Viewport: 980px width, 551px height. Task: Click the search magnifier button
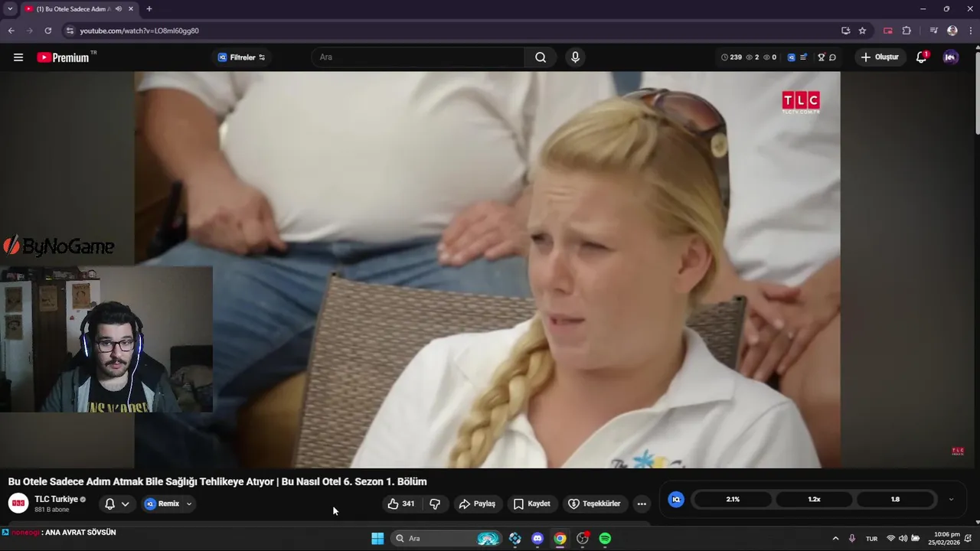541,57
